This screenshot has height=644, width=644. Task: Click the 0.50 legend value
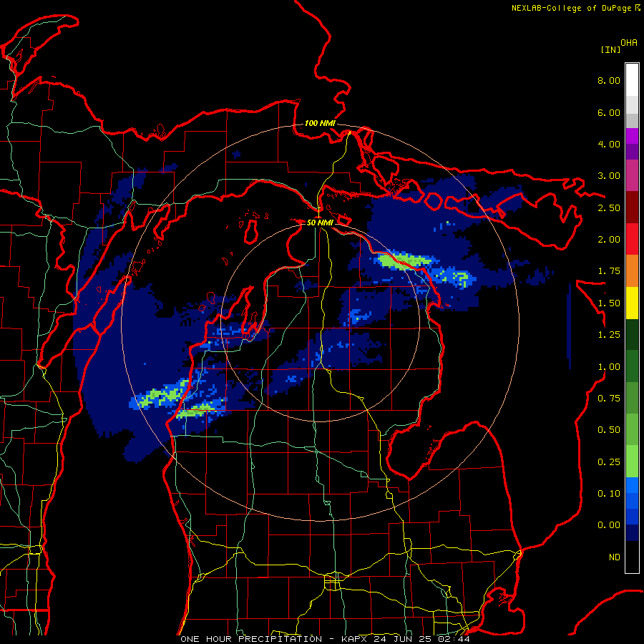click(x=609, y=430)
